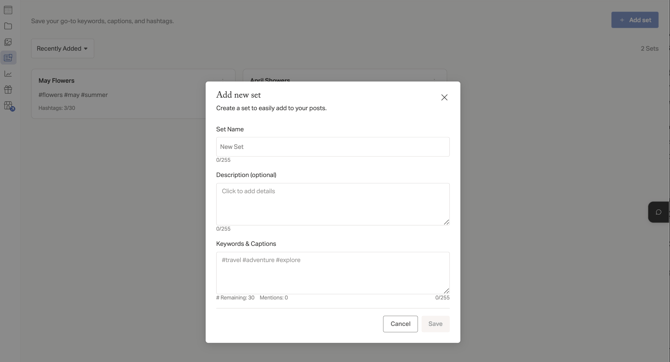Click the gift box icon in sidebar

(8, 90)
